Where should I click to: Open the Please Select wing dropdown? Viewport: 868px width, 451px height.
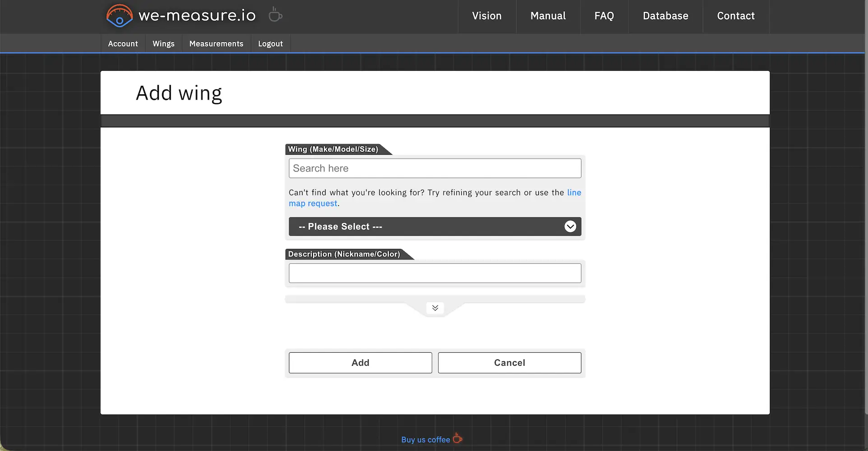pyautogui.click(x=435, y=226)
